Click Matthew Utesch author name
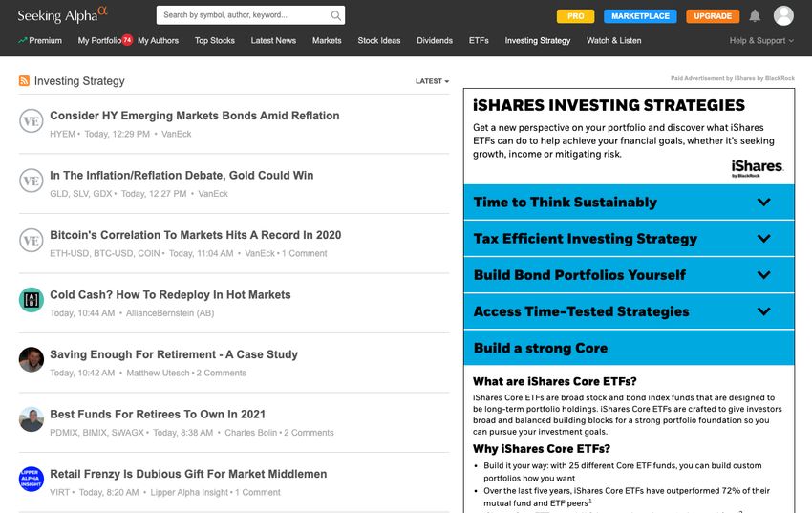Viewport: 812px width, 513px height. tap(158, 373)
